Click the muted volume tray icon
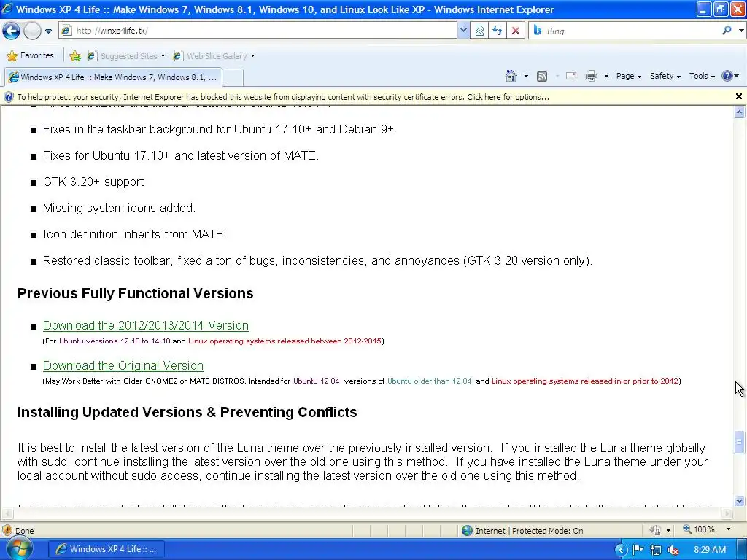 (x=673, y=550)
